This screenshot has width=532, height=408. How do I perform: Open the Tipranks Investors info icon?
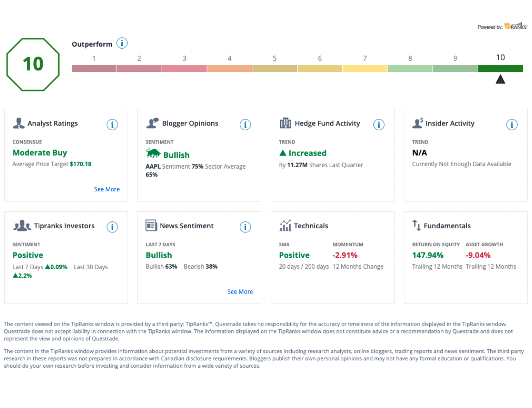point(113,227)
